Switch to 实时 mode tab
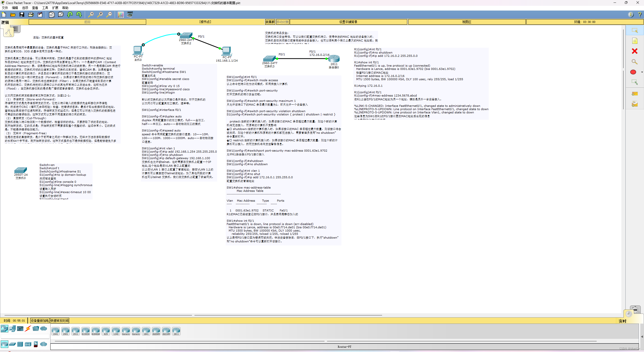The image size is (644, 352). [x=622, y=321]
